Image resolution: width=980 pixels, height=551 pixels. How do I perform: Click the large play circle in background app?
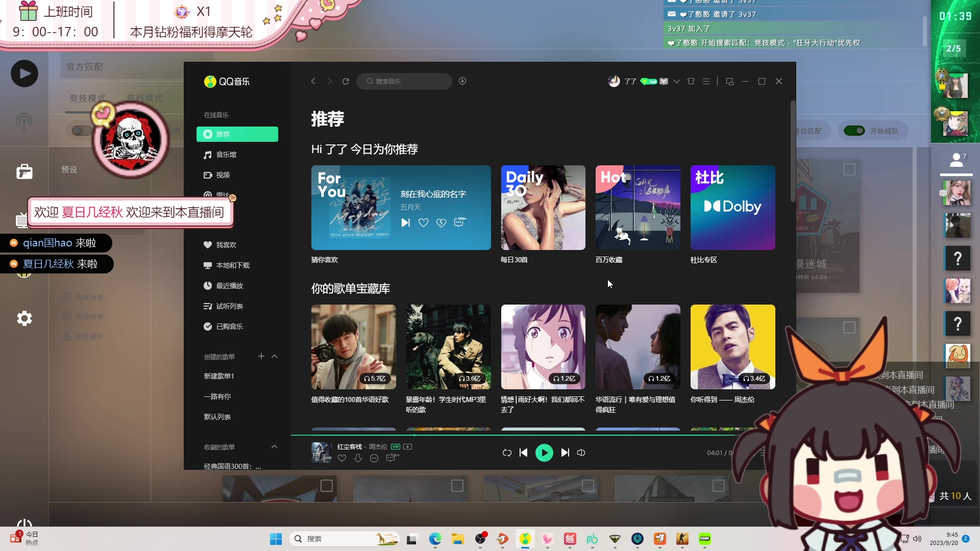(x=24, y=73)
